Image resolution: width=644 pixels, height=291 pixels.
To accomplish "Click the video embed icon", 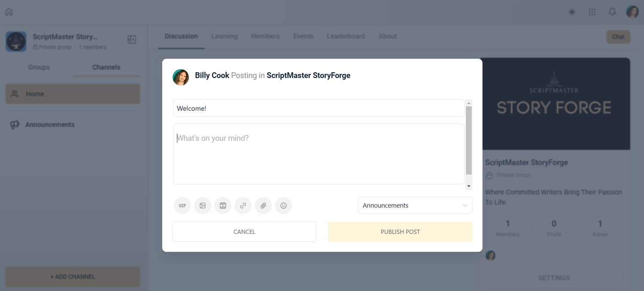I will 223,205.
